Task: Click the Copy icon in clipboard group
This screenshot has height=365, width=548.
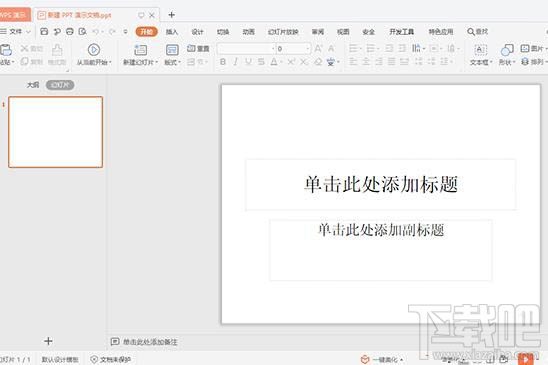Action: [24, 62]
